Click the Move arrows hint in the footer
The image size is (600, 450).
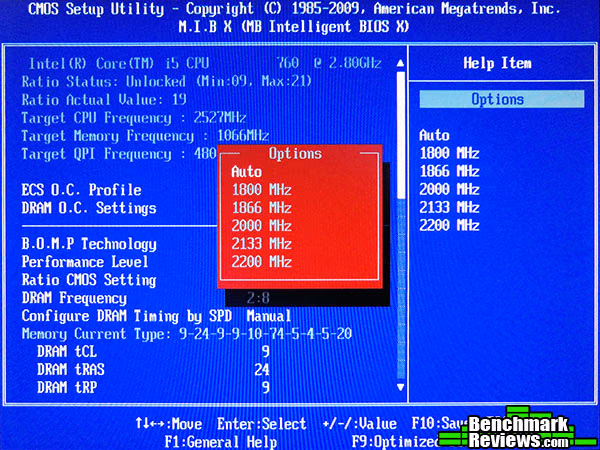coord(168,424)
